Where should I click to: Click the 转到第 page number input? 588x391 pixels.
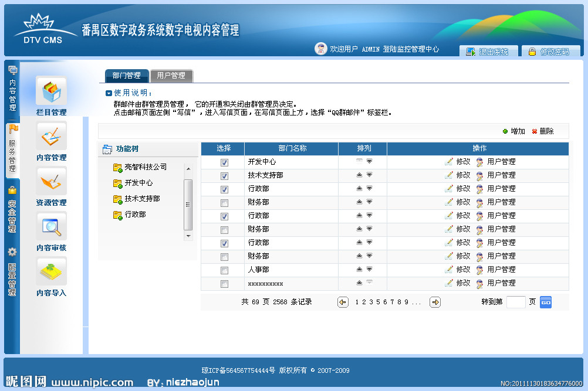(516, 302)
